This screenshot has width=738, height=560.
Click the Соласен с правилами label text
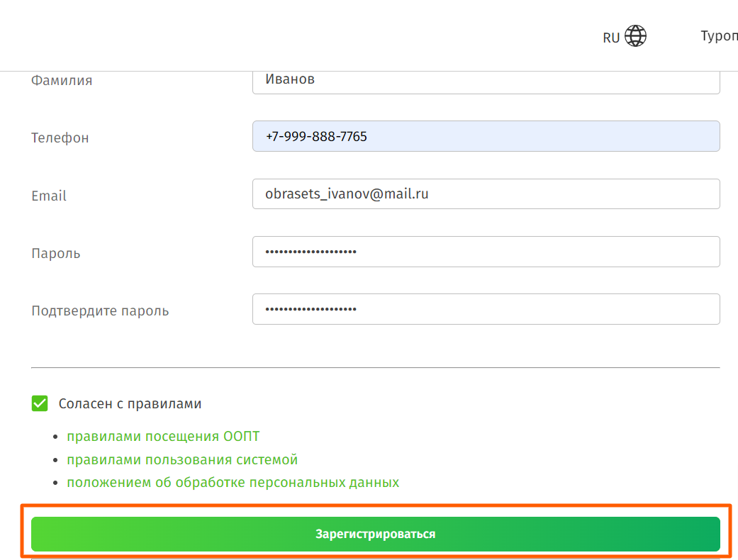pyautogui.click(x=130, y=404)
